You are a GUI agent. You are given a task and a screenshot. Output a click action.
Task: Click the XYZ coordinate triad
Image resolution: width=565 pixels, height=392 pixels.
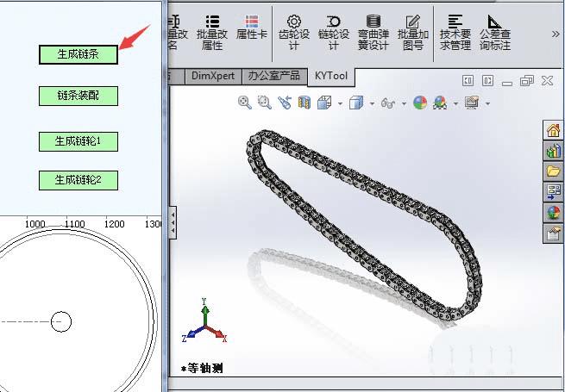[x=204, y=320]
